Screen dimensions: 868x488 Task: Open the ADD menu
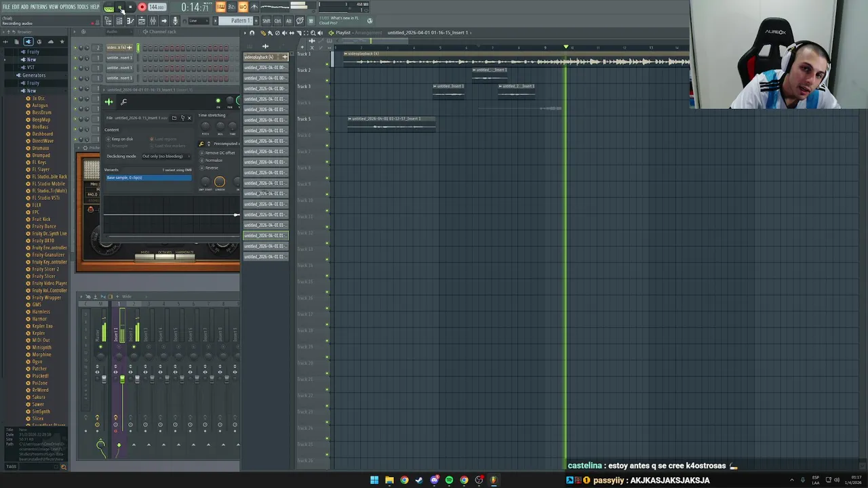coord(24,7)
